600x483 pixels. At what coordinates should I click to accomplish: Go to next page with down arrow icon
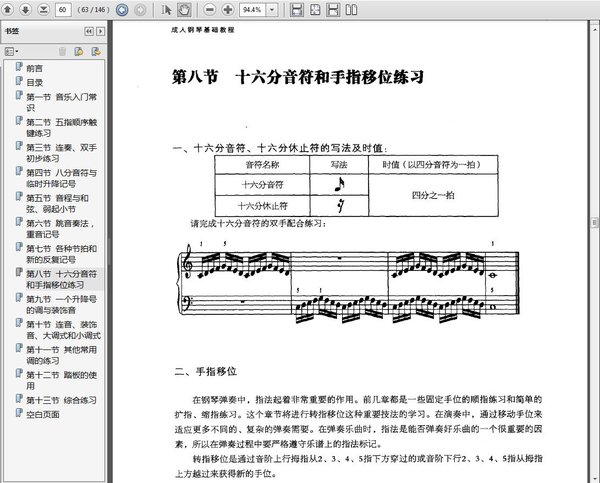coord(25,9)
